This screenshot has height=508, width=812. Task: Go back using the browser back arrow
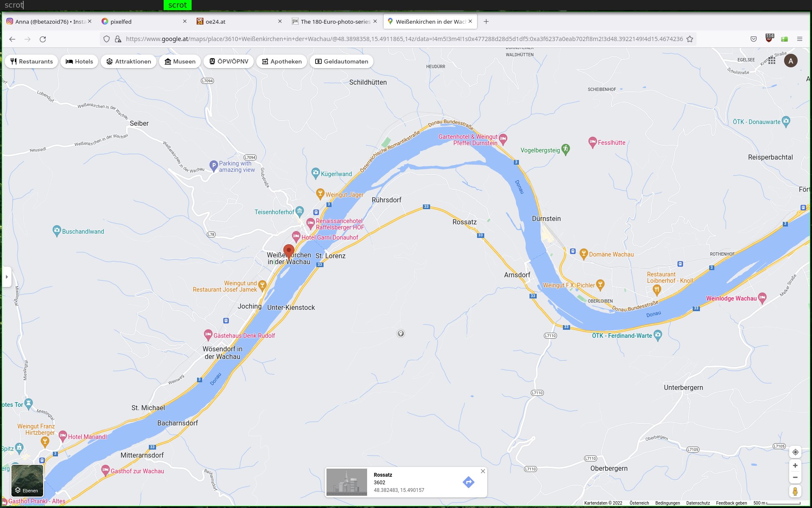click(x=12, y=39)
